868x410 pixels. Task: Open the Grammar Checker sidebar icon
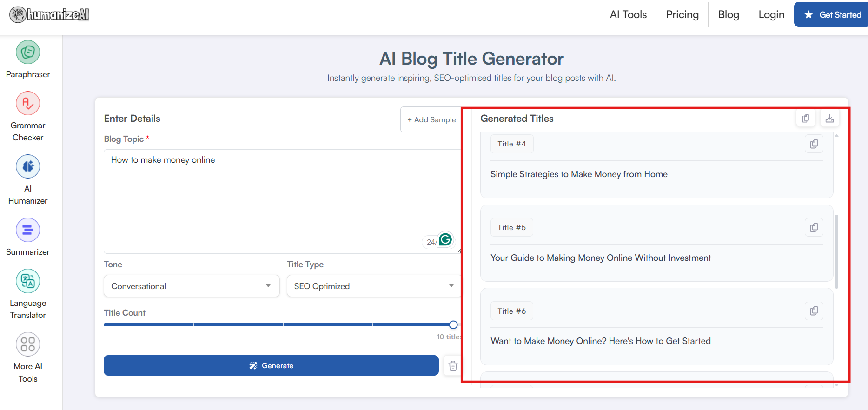click(x=28, y=103)
